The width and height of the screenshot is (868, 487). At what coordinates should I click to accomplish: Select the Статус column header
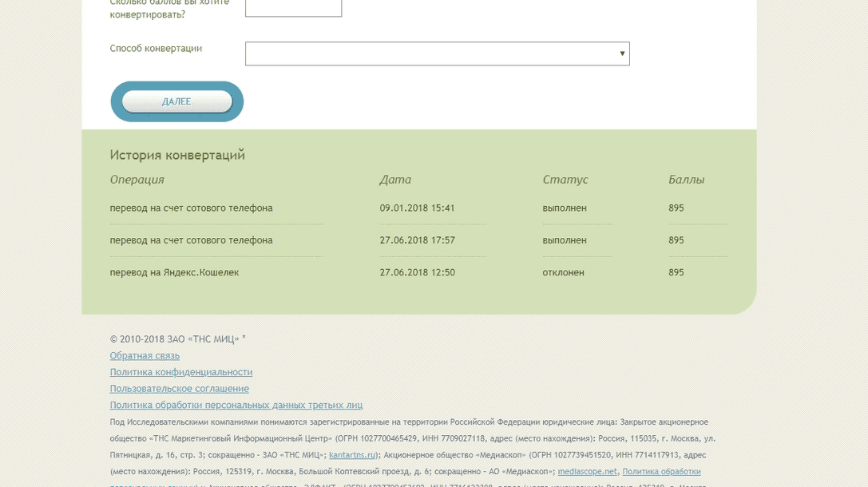coord(565,180)
